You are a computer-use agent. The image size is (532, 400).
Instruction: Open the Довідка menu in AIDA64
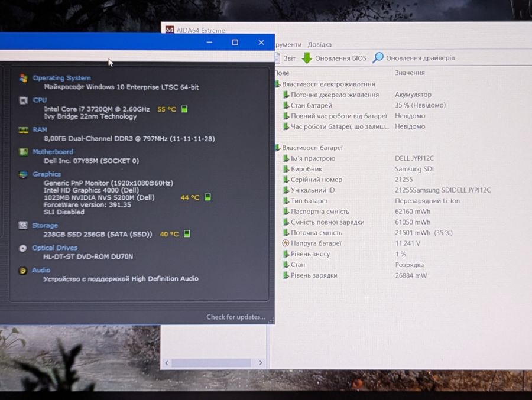tap(319, 44)
